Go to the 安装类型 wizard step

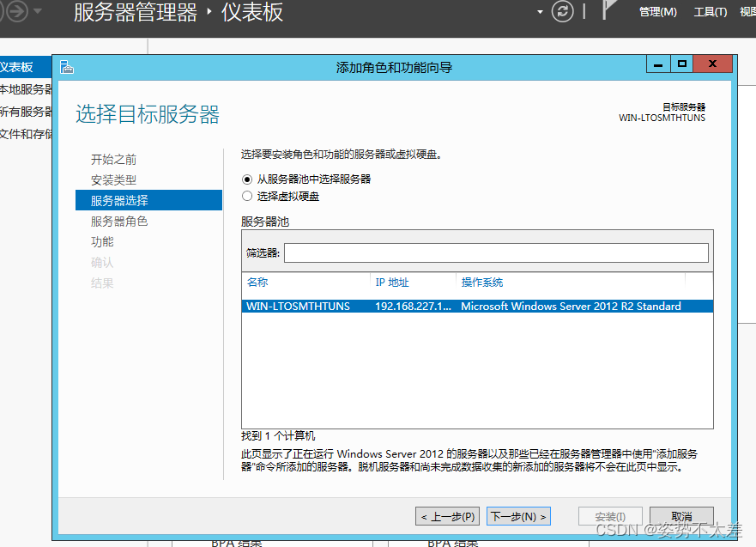click(x=114, y=180)
